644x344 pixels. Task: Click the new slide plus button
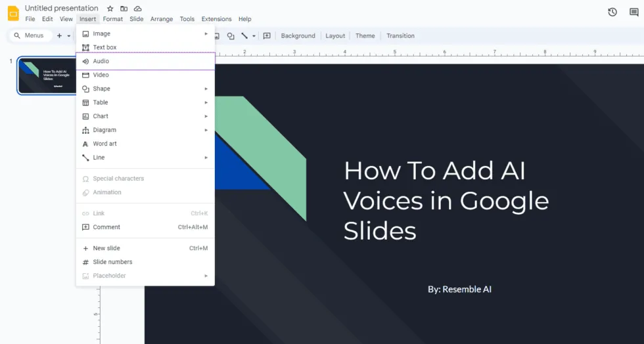click(x=59, y=35)
